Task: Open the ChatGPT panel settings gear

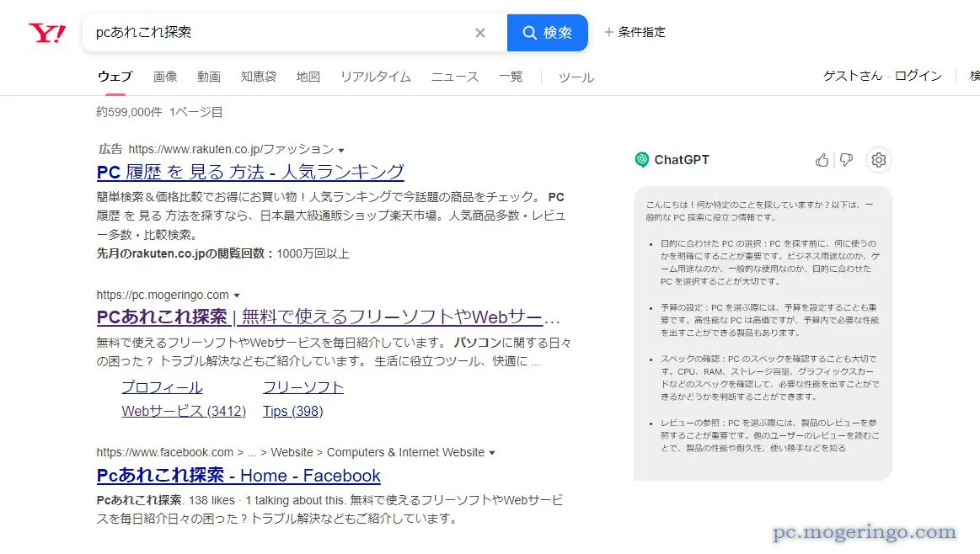Action: (x=879, y=160)
